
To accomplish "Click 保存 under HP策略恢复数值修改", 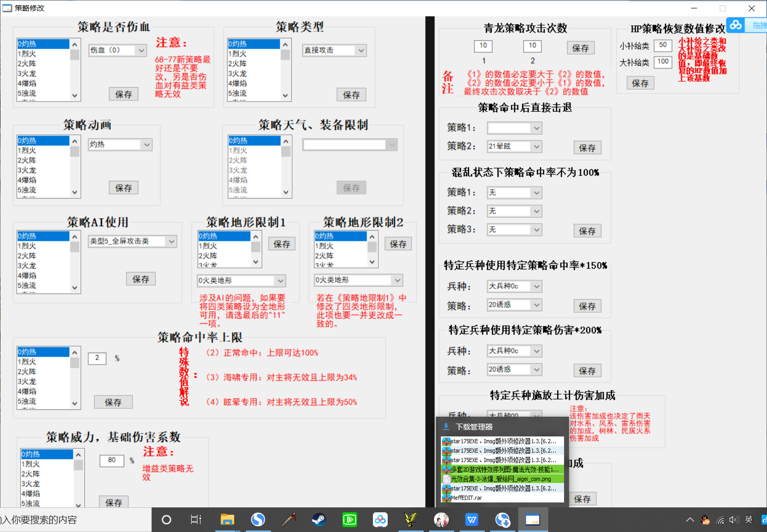I will [x=640, y=83].
